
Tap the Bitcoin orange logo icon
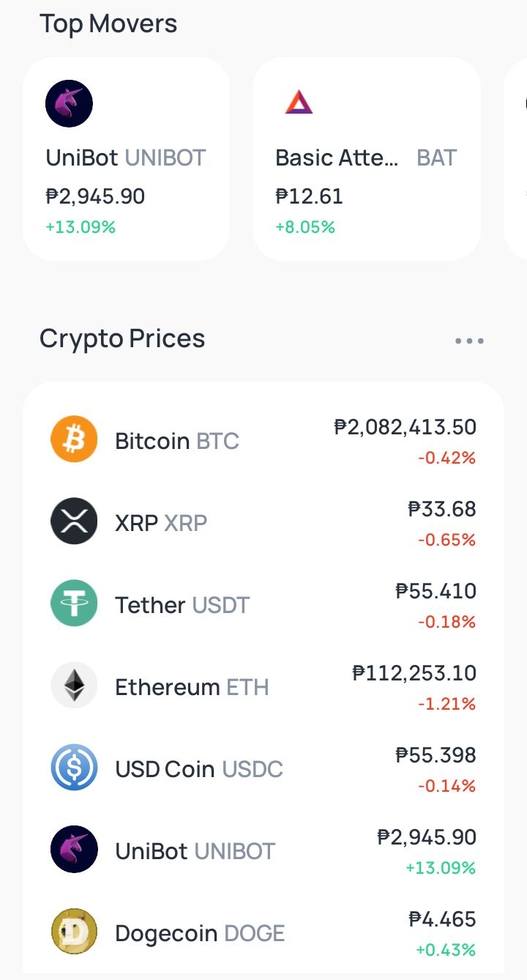(x=74, y=439)
